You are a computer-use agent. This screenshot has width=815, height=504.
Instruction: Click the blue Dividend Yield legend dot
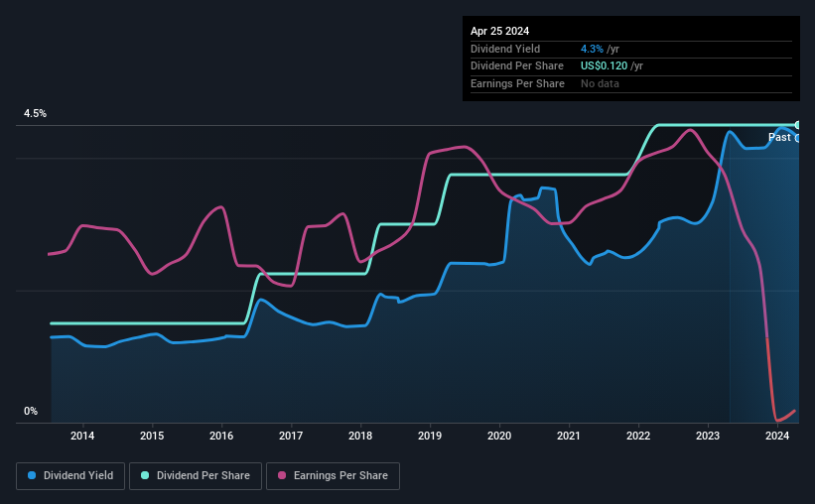32,475
